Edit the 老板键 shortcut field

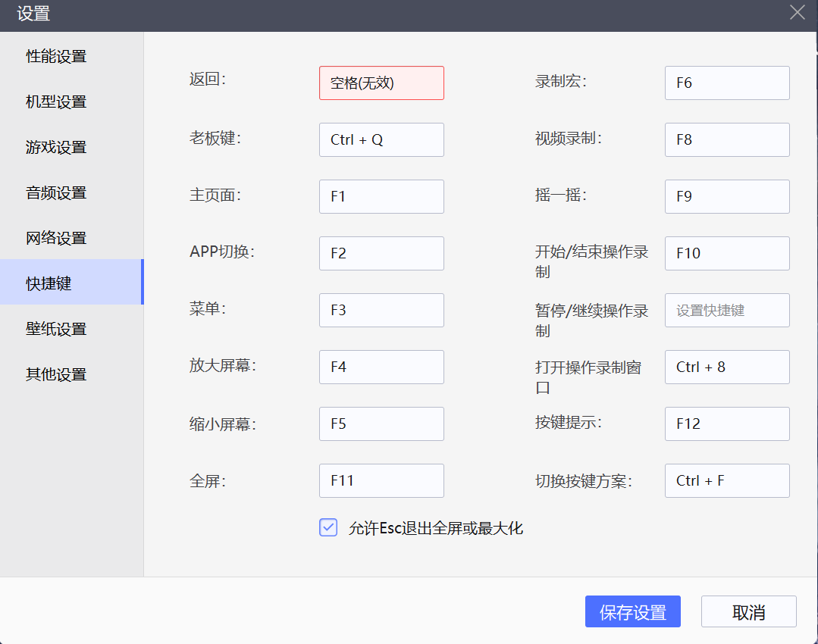381,140
